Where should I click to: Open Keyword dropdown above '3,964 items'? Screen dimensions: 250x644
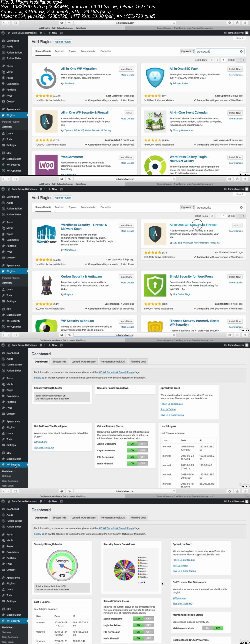pyautogui.click(x=187, y=207)
